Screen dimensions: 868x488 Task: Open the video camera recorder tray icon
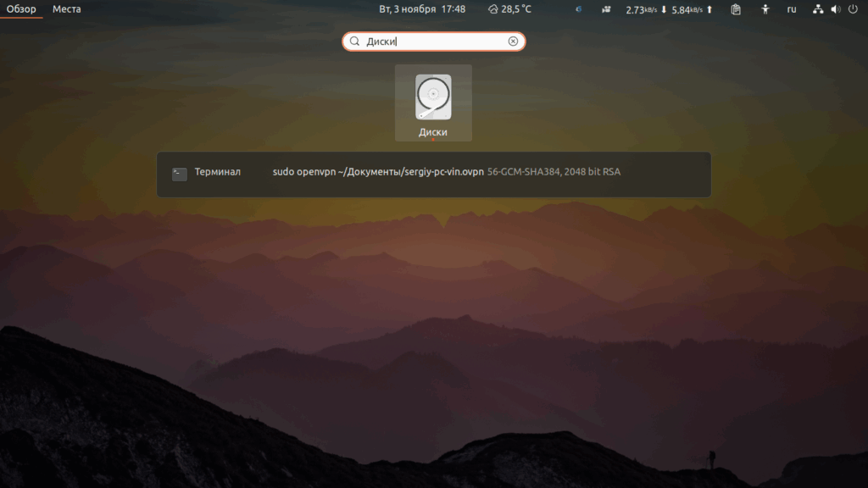point(606,8)
